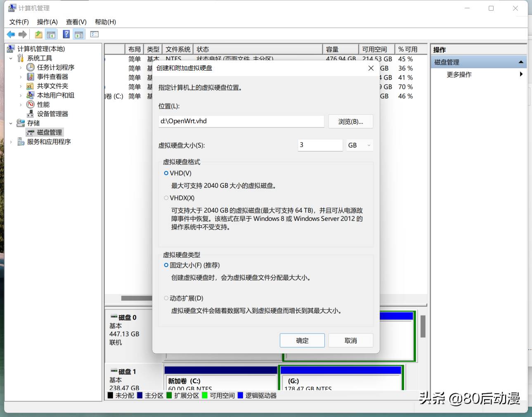The width and height of the screenshot is (532, 417).
Task: Click the 位置(L) path input field
Action: (241, 121)
